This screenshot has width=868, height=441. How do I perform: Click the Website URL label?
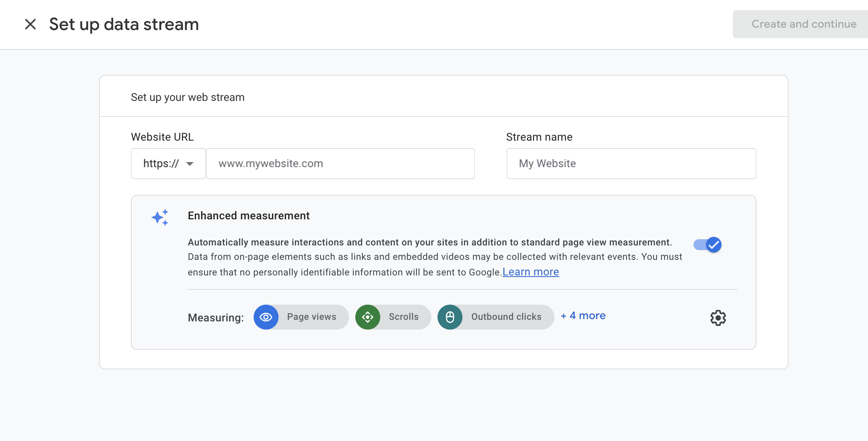click(x=162, y=137)
